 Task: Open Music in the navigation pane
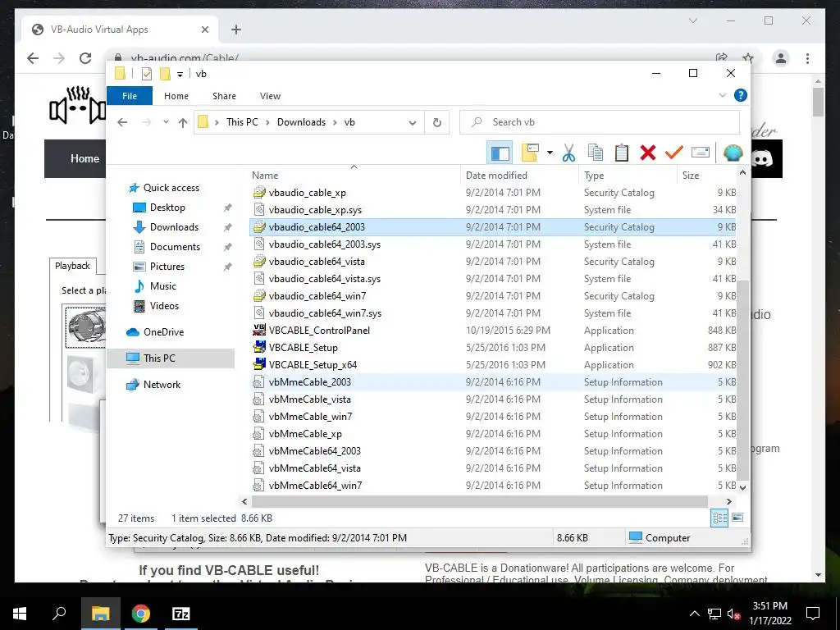[x=163, y=286]
